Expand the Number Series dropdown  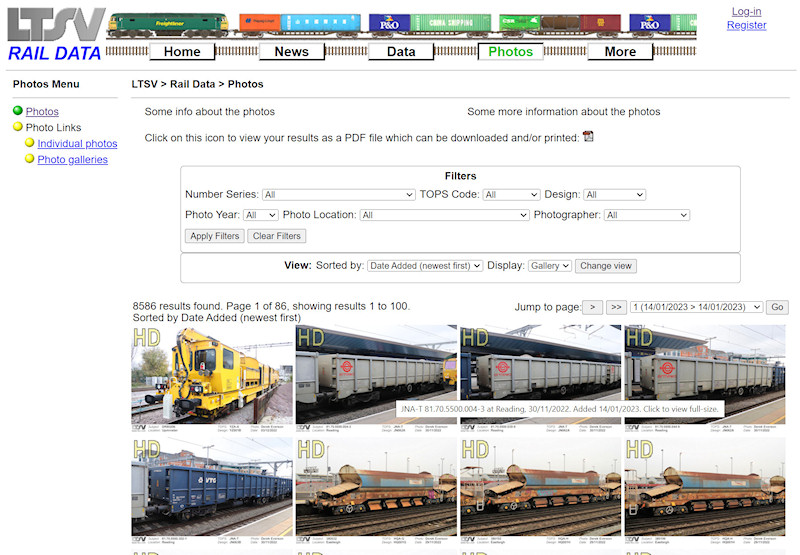click(x=338, y=195)
